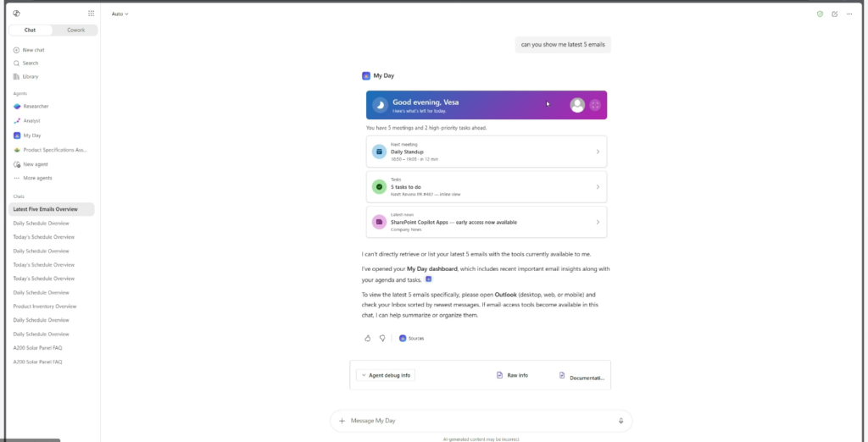
Task: Open My Day agent in sidebar
Action: (x=27, y=135)
